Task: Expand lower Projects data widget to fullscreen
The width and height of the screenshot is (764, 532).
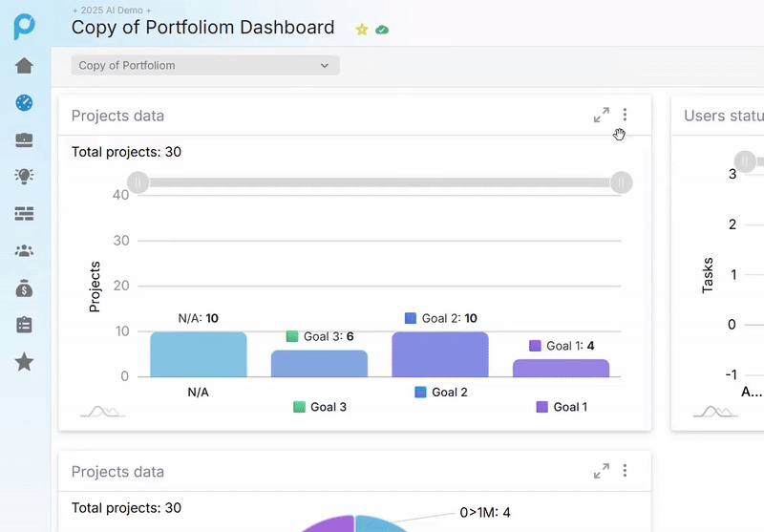Action: tap(601, 471)
